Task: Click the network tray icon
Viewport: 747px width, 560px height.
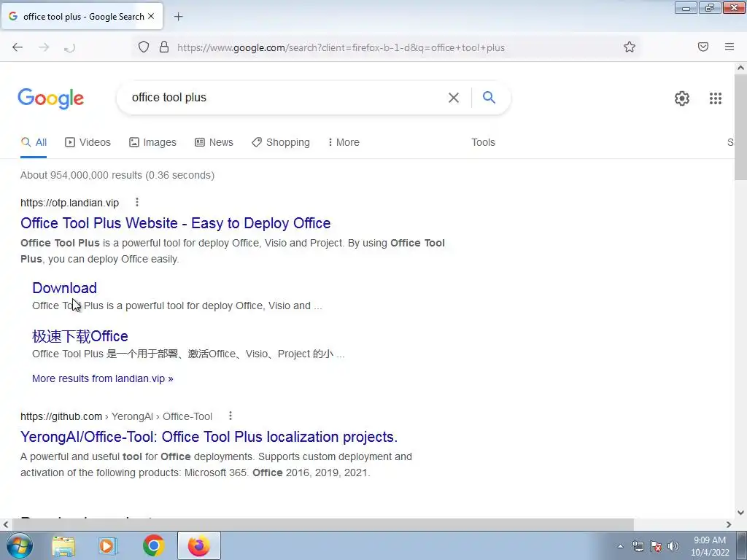Action: coord(638,546)
